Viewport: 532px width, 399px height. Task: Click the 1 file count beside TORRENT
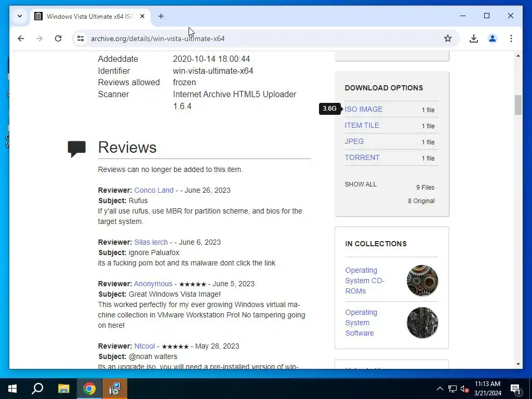[x=428, y=158]
